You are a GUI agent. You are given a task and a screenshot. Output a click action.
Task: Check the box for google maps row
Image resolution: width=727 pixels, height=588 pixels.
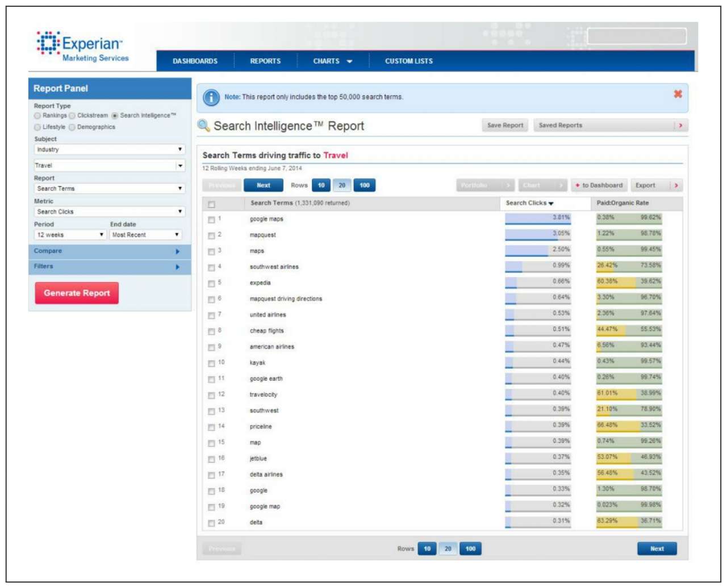click(x=211, y=220)
